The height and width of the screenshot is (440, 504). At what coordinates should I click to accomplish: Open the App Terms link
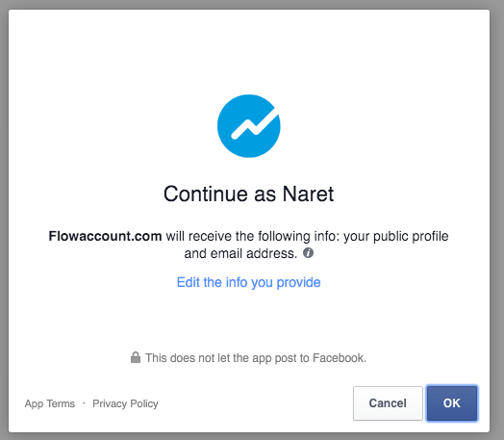(50, 403)
